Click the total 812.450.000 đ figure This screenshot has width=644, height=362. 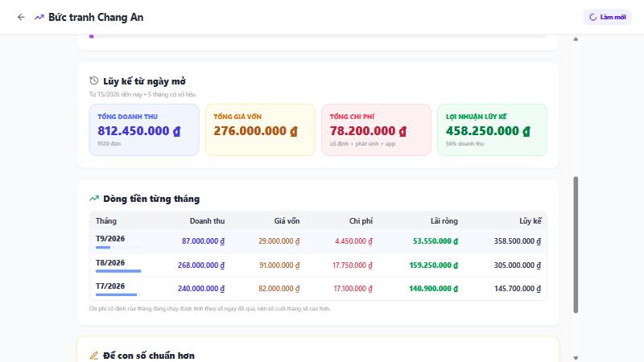coord(138,131)
